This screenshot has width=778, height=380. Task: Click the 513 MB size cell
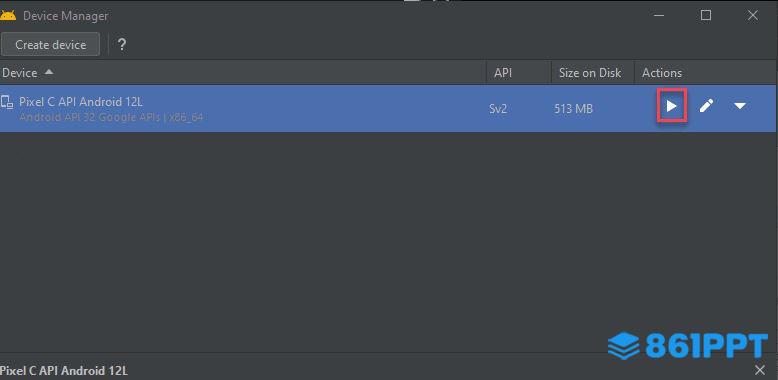574,109
